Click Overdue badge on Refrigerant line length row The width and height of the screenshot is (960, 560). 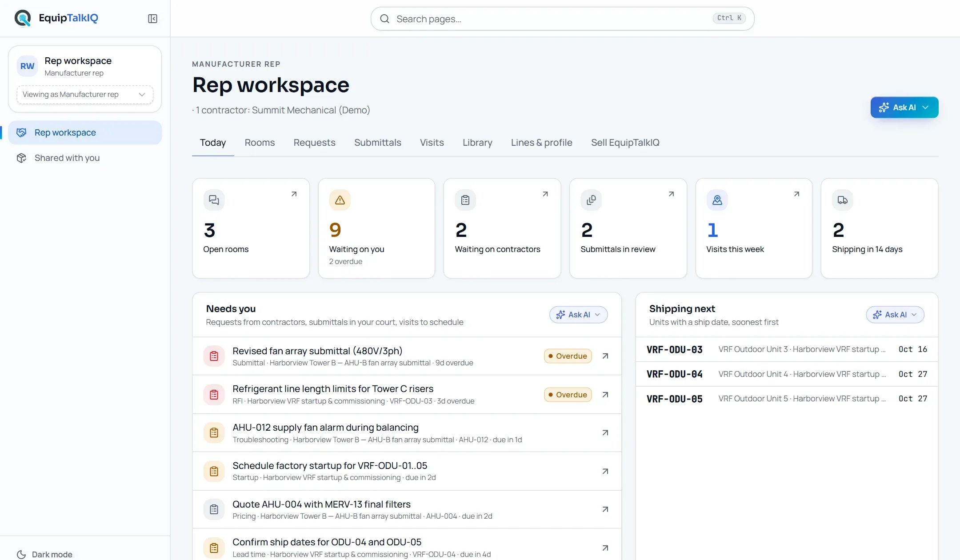coord(568,395)
